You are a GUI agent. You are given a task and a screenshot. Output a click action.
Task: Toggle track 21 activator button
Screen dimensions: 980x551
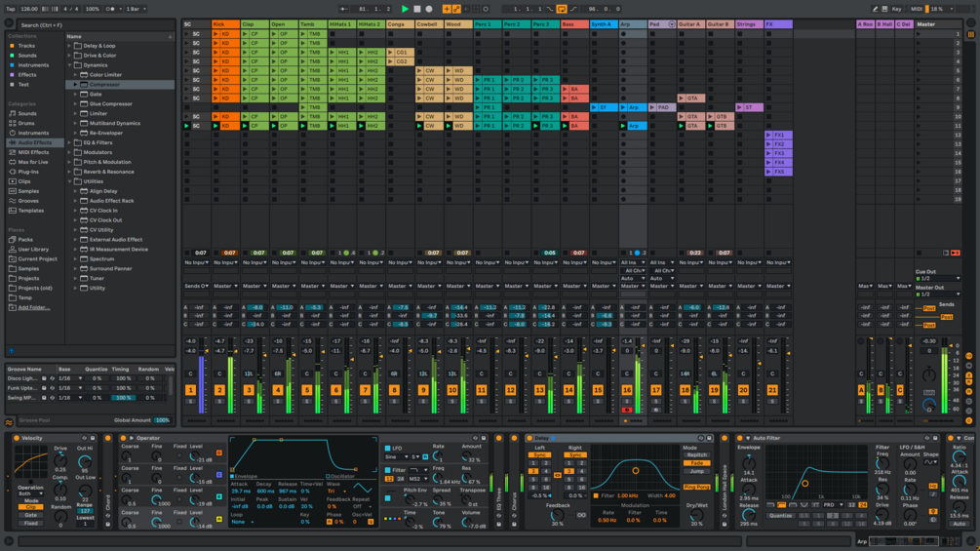coord(772,390)
